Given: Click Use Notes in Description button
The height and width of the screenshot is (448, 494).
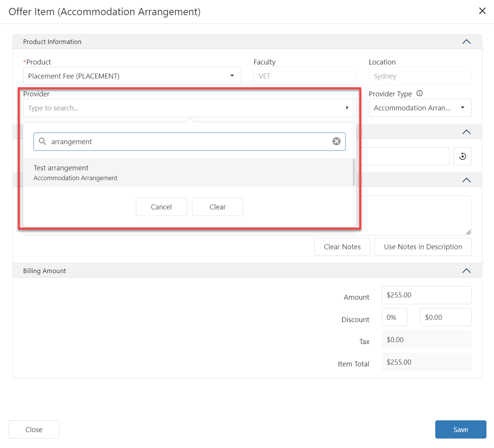Looking at the screenshot, I should [423, 247].
